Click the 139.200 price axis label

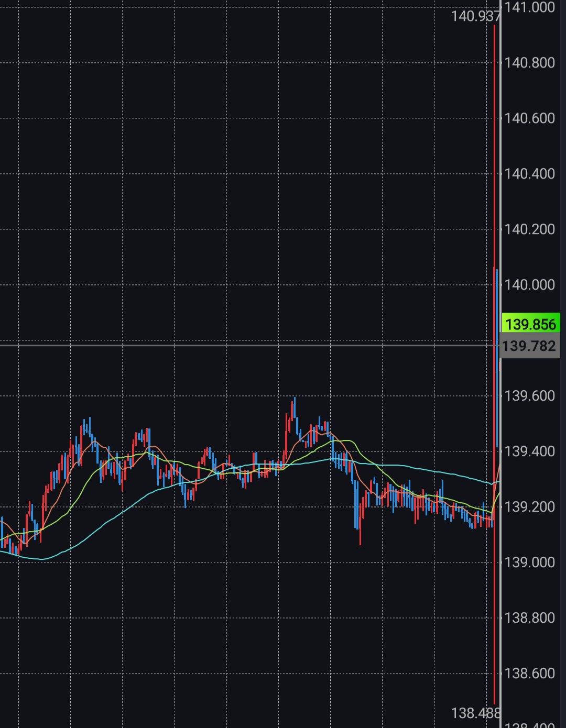pyautogui.click(x=529, y=507)
